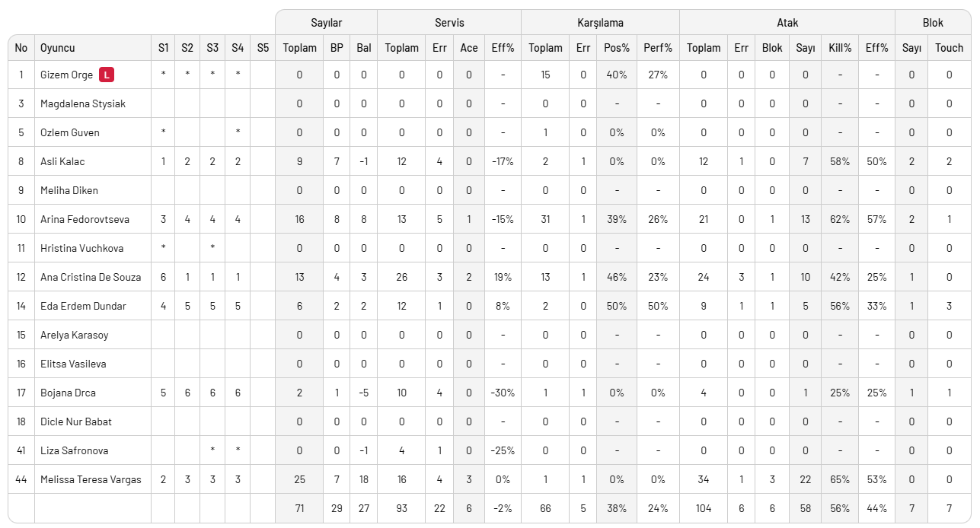The width and height of the screenshot is (980, 528).
Task: Sort by the Touch column header
Action: 949,48
